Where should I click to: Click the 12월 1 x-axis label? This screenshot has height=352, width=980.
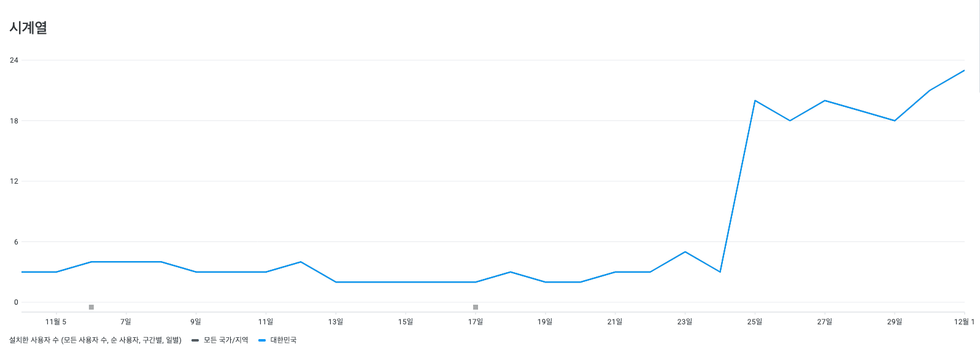coord(964,322)
